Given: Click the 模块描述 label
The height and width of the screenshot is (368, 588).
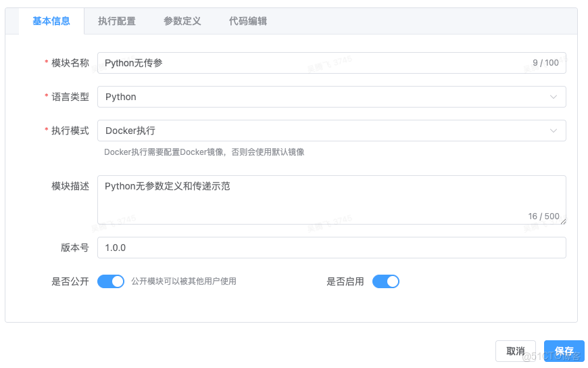Looking at the screenshot, I should pos(70,186).
